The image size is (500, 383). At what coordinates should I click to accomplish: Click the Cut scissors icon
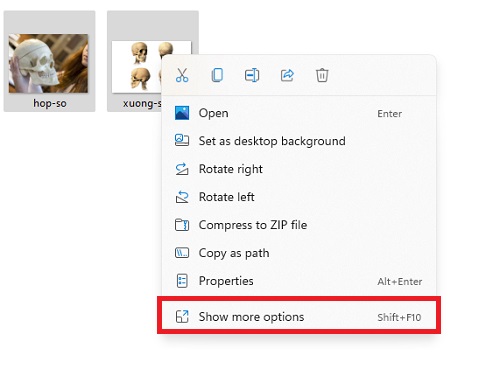182,75
